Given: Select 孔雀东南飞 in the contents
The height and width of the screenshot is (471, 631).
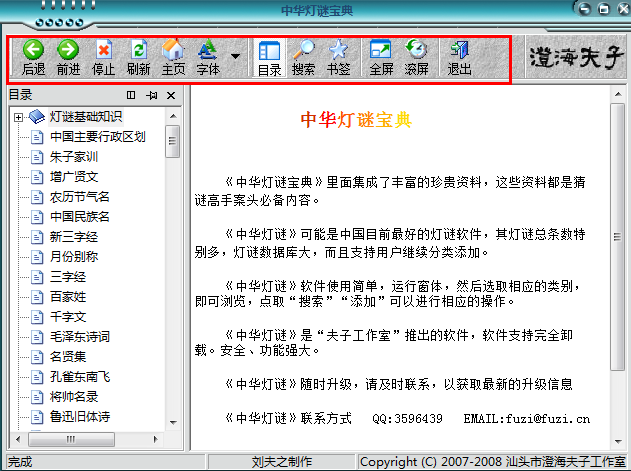Looking at the screenshot, I should (x=80, y=377).
